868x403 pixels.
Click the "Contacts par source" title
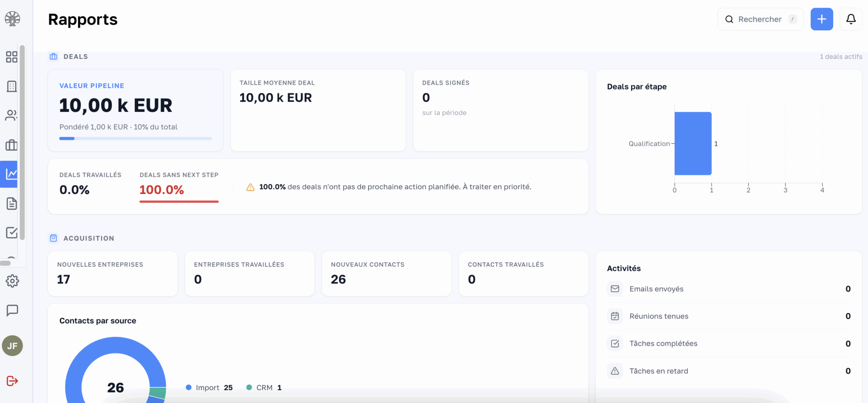98,321
